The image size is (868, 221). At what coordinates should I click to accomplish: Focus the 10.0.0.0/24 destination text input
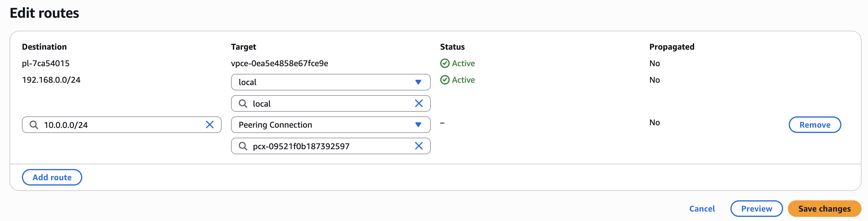coord(121,125)
